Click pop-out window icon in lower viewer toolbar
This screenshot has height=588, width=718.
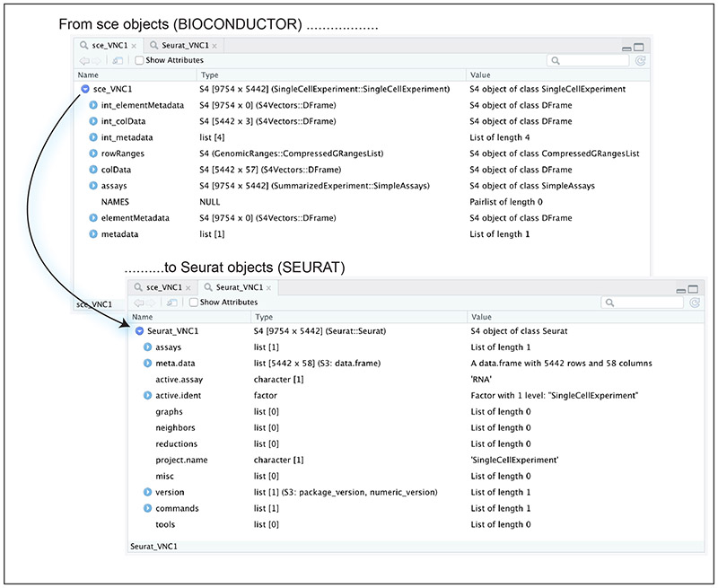click(171, 303)
